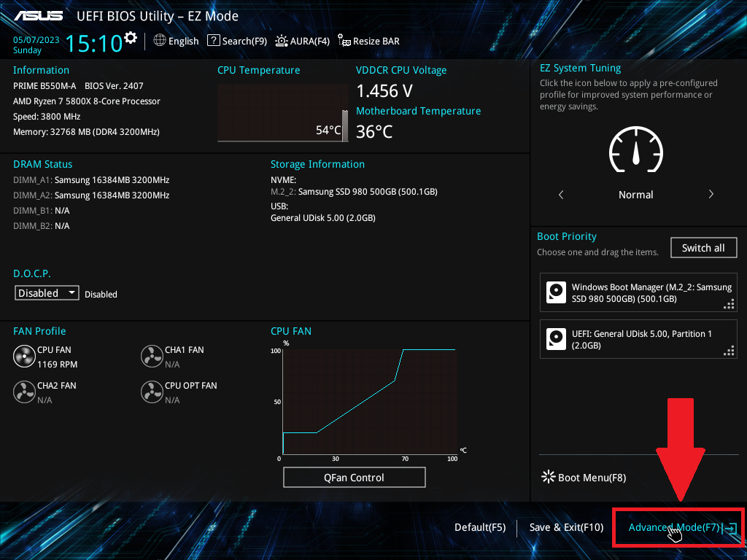
Task: Click DIMM_B1 N/A entry
Action: click(x=42, y=211)
